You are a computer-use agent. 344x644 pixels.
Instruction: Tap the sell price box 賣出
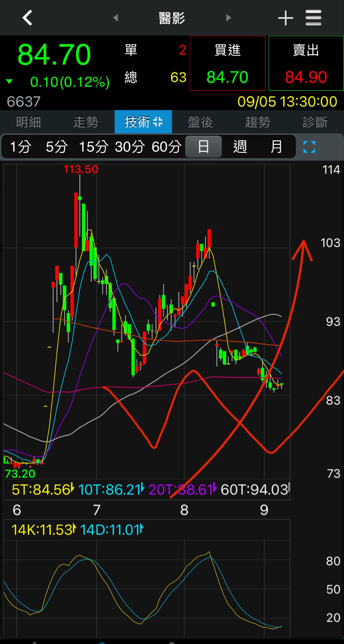306,64
